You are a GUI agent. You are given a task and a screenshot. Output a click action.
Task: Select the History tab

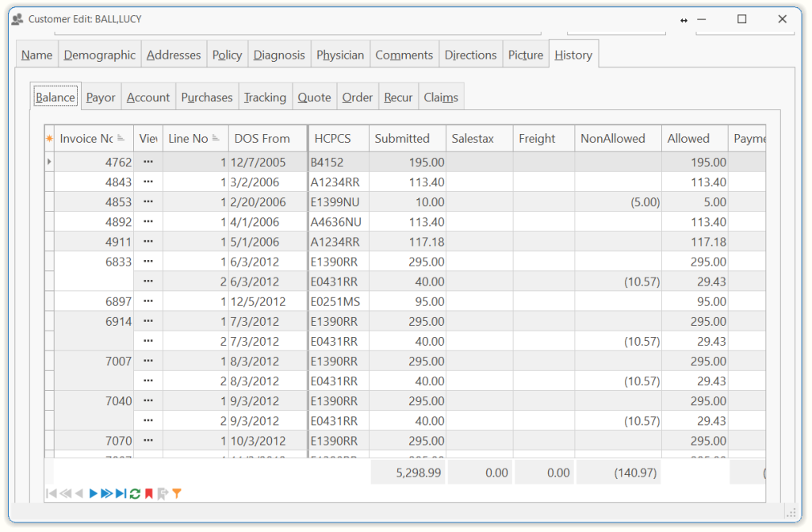[573, 55]
